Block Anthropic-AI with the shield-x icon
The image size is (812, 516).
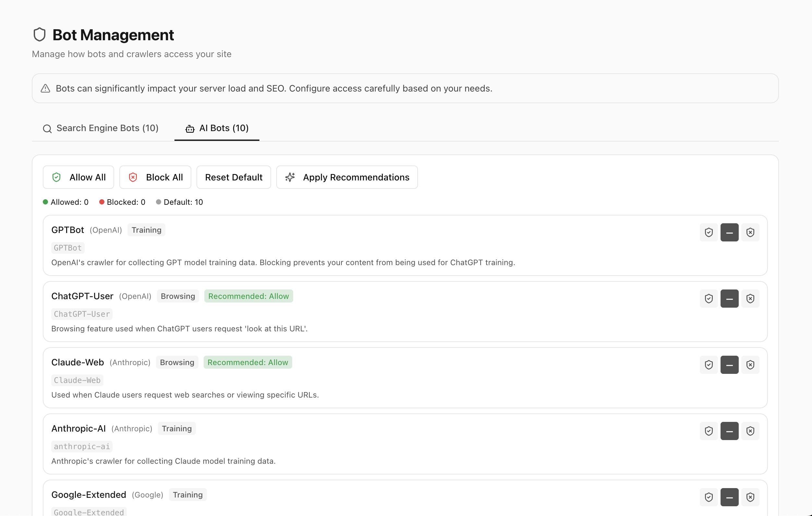pos(750,431)
